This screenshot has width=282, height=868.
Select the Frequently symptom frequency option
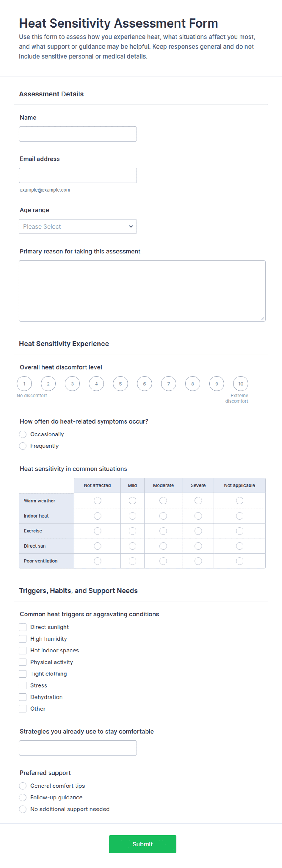[22, 446]
